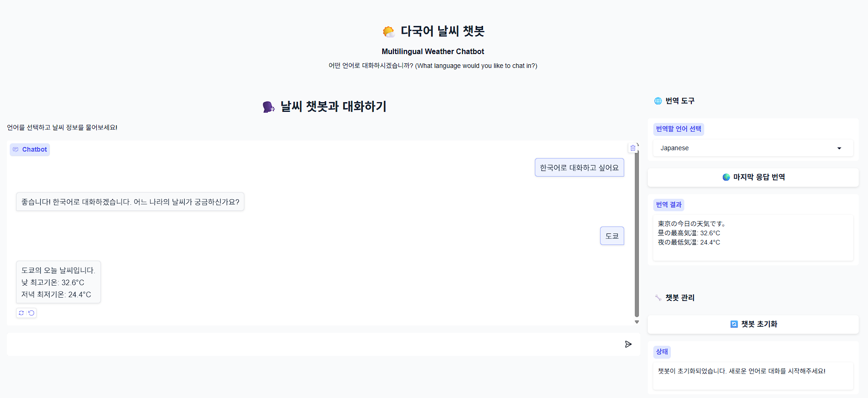Screen dimensions: 868x398
Task: Click the chat message input field
Action: pos(315,344)
